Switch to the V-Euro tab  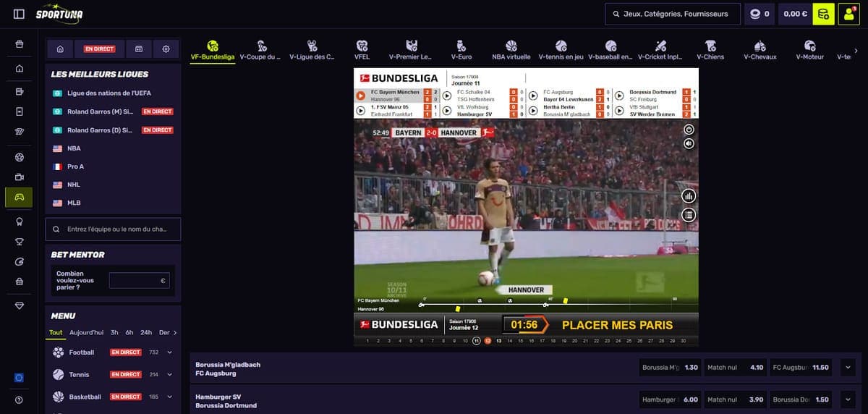coord(461,50)
